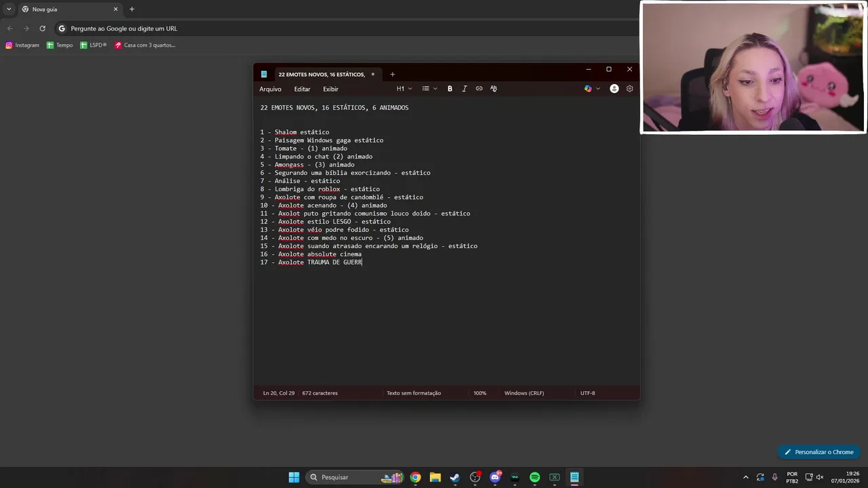Open the Arquivo menu
This screenshot has height=488, width=868.
[270, 89]
